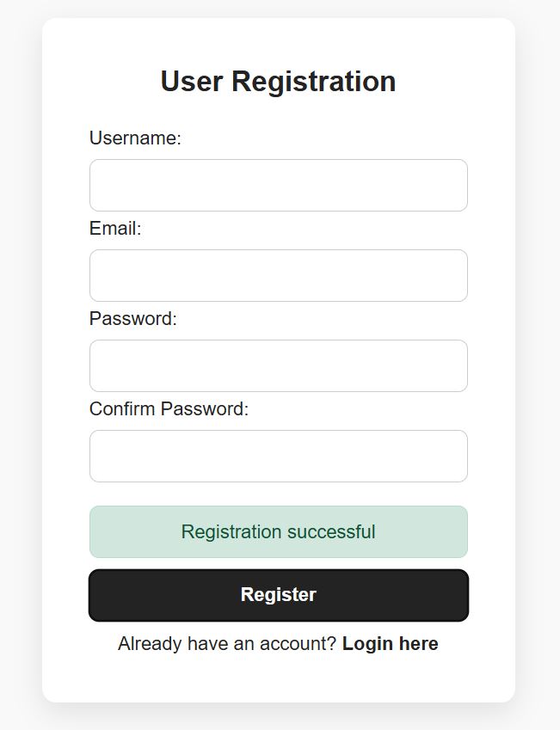Image resolution: width=560 pixels, height=730 pixels.
Task: Activate the box beneath the Password label
Action: pyautogui.click(x=278, y=365)
